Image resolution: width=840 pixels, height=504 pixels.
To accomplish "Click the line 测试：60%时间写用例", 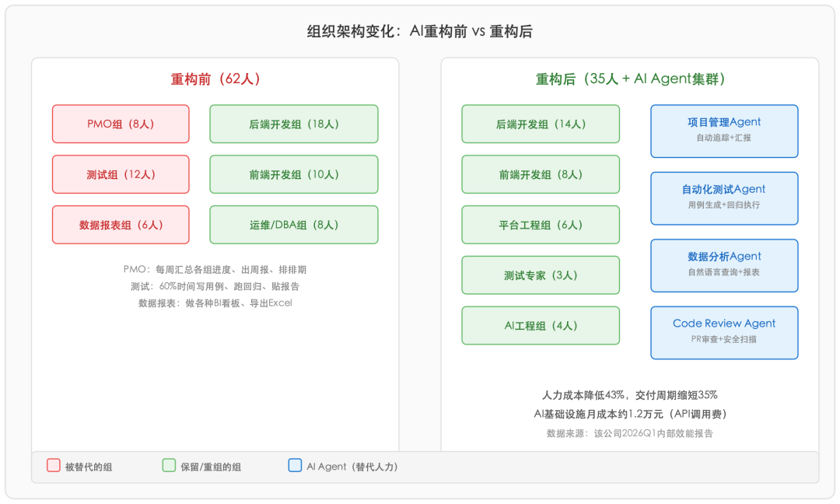I will [x=215, y=286].
